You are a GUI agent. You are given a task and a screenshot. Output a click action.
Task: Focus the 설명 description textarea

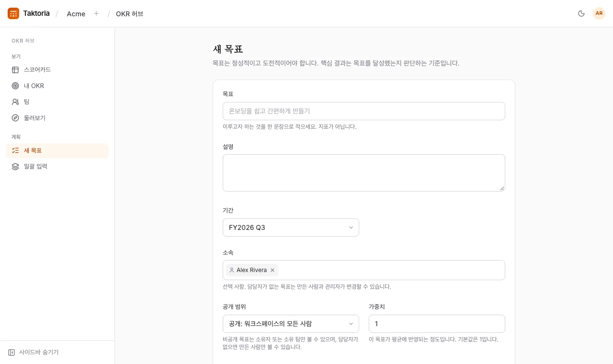click(x=364, y=173)
